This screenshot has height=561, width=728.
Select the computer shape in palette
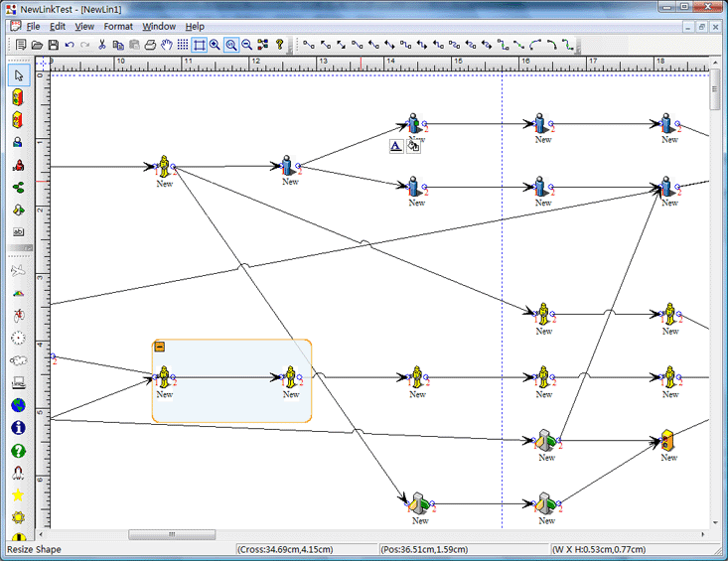(x=18, y=383)
